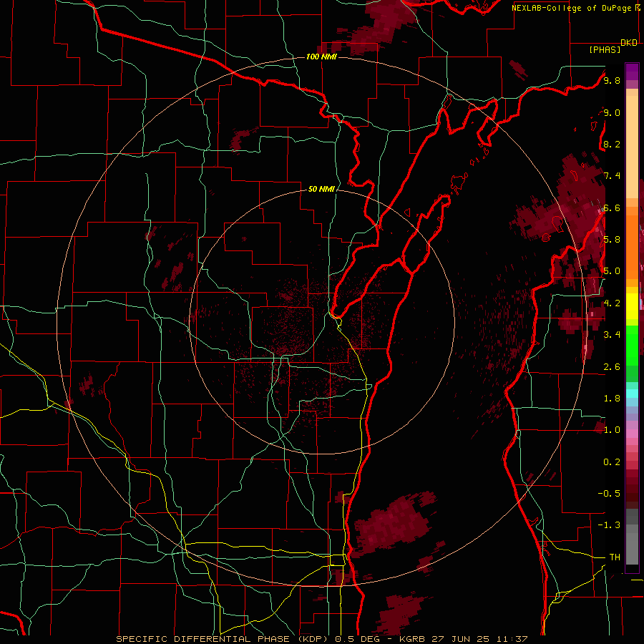Click the 50 NMI range ring label
644x644 pixels.
pos(321,189)
